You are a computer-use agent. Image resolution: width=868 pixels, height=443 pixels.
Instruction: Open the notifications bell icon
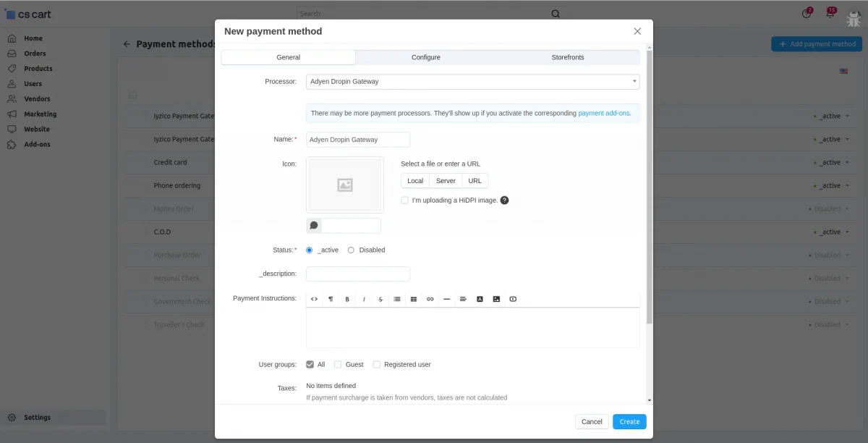[830, 14]
